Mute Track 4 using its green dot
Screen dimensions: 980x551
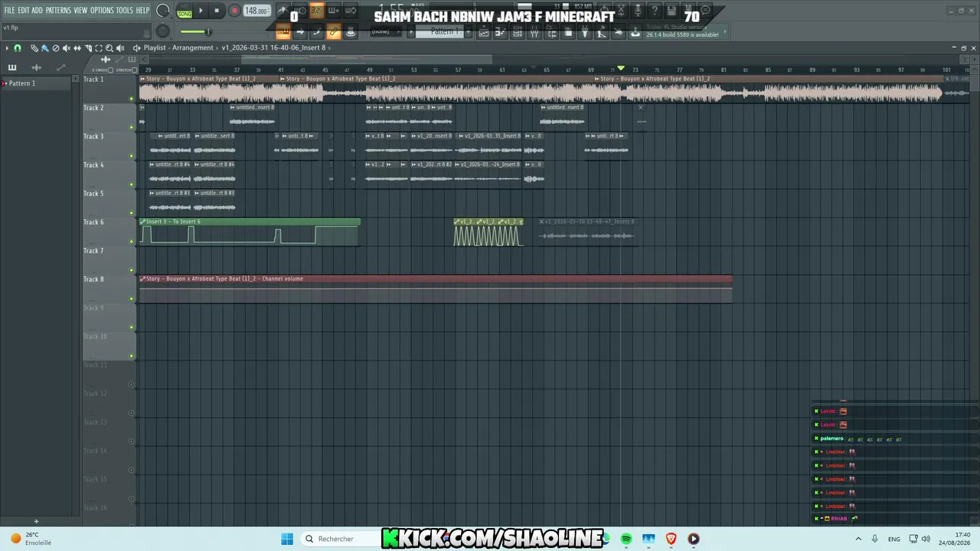132,184
